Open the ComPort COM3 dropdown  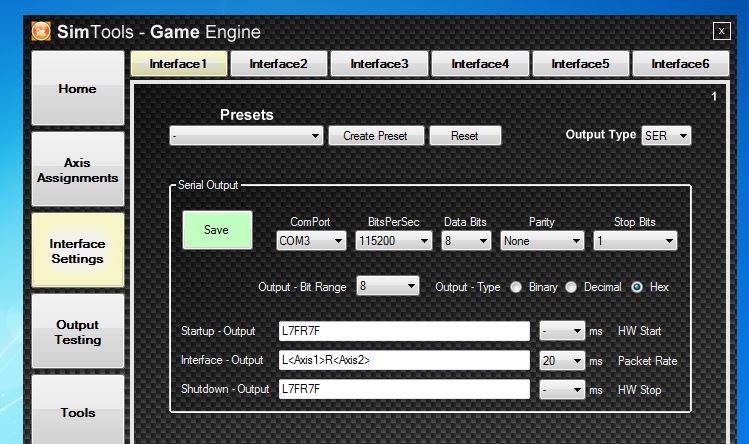pos(311,241)
